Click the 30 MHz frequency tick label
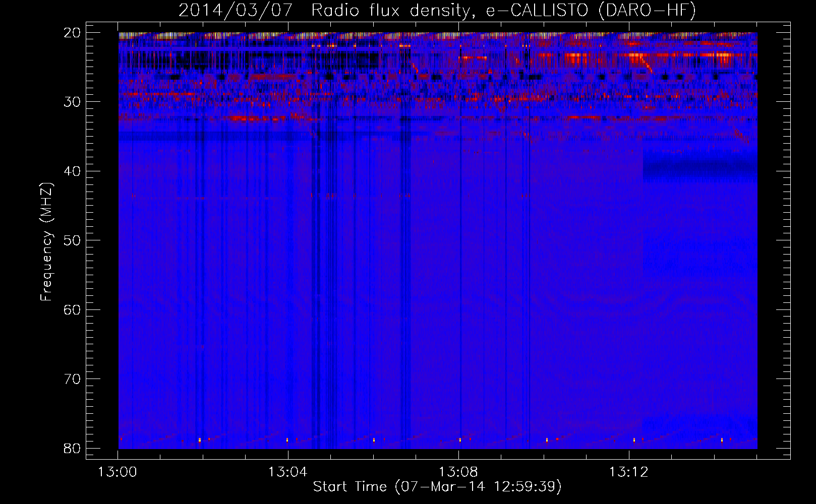This screenshot has height=504, width=816. click(73, 102)
